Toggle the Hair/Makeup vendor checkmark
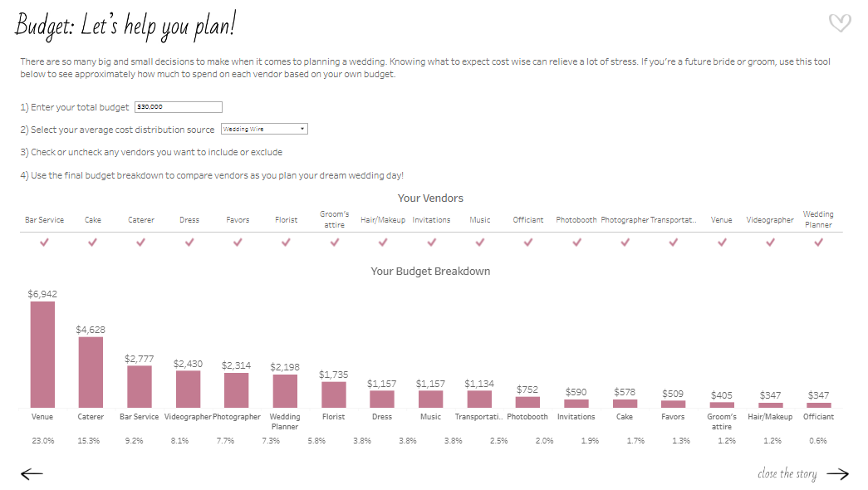The image size is (868, 490). click(x=383, y=243)
